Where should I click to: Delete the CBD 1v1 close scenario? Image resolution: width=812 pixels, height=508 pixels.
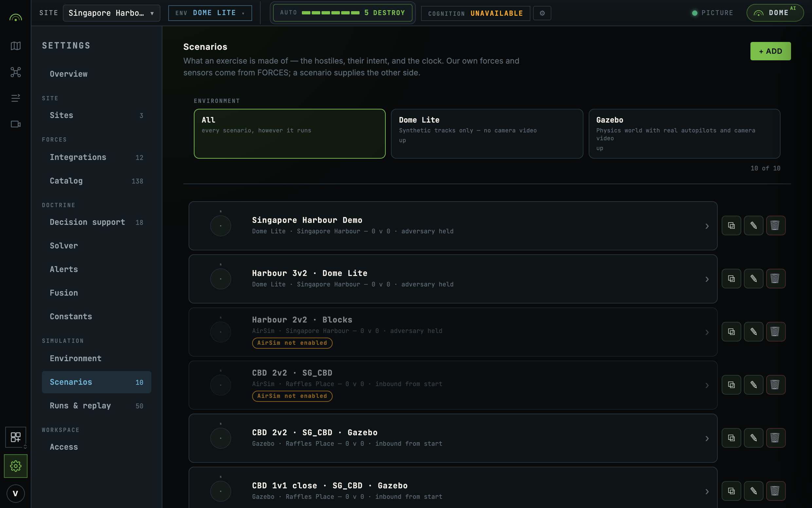[x=776, y=491]
